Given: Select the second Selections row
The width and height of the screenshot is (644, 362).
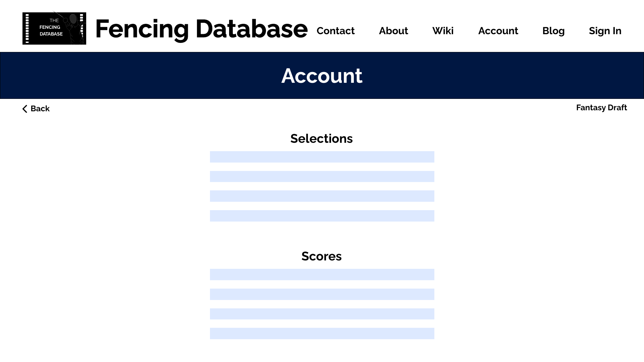Looking at the screenshot, I should point(322,177).
